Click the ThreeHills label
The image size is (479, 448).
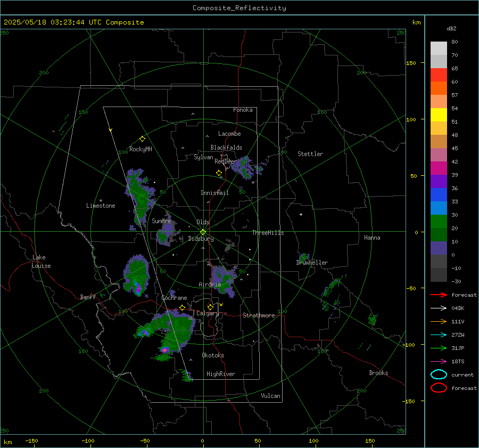point(268,233)
